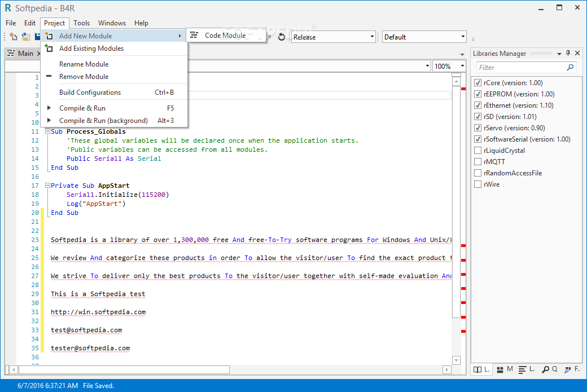Click the Main tab module icon
Viewport: 587px width, 392px height.
click(11, 53)
